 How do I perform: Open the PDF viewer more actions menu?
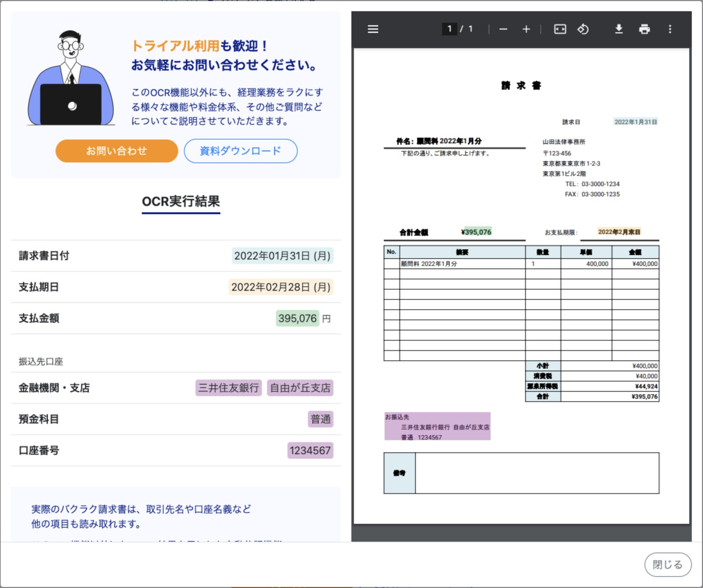(670, 29)
